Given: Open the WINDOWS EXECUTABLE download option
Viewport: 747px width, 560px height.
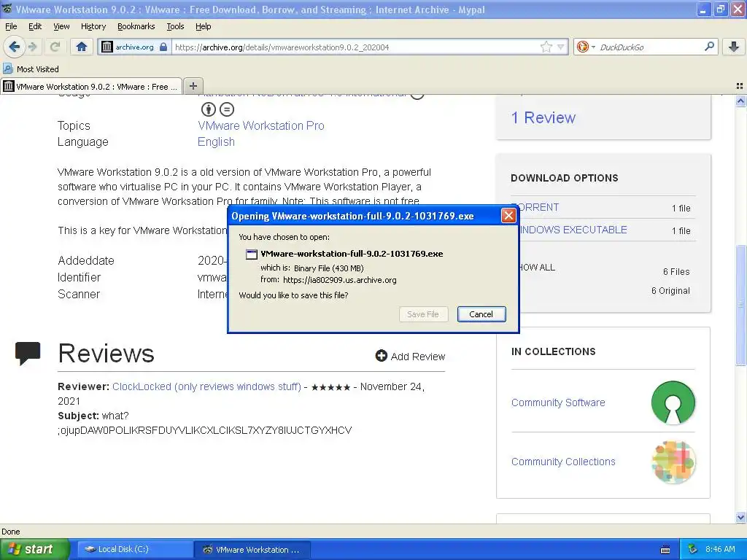Looking at the screenshot, I should (573, 230).
